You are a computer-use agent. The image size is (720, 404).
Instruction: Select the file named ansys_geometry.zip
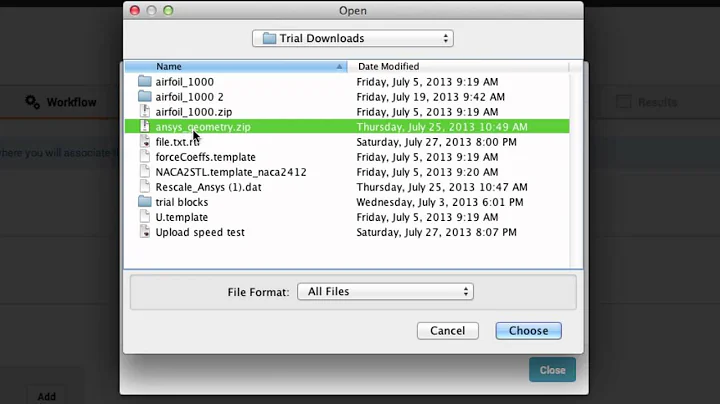203,127
